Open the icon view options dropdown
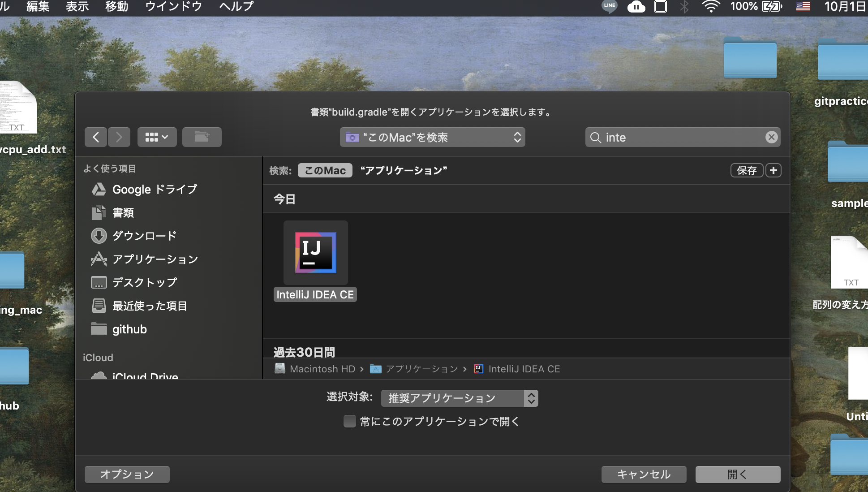This screenshot has height=492, width=868. [157, 137]
